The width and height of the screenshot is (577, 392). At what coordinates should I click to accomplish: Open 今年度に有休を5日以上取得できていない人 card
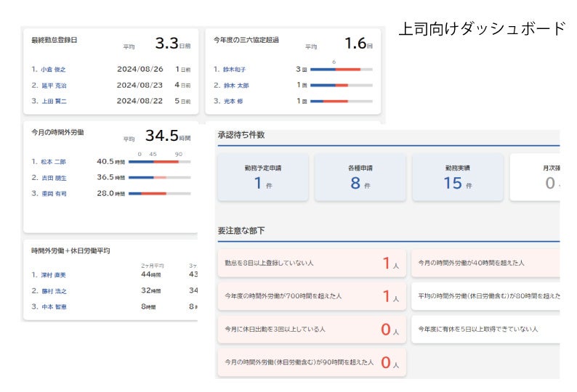(x=485, y=330)
